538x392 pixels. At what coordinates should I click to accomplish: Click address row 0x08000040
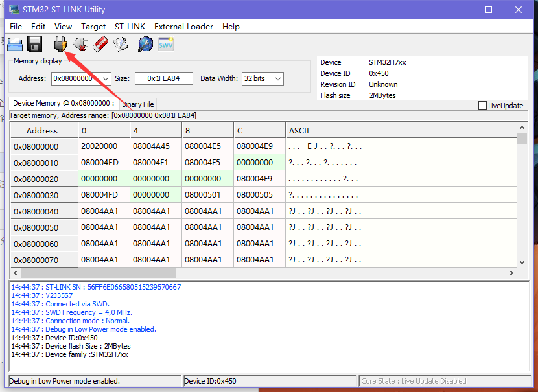44,211
